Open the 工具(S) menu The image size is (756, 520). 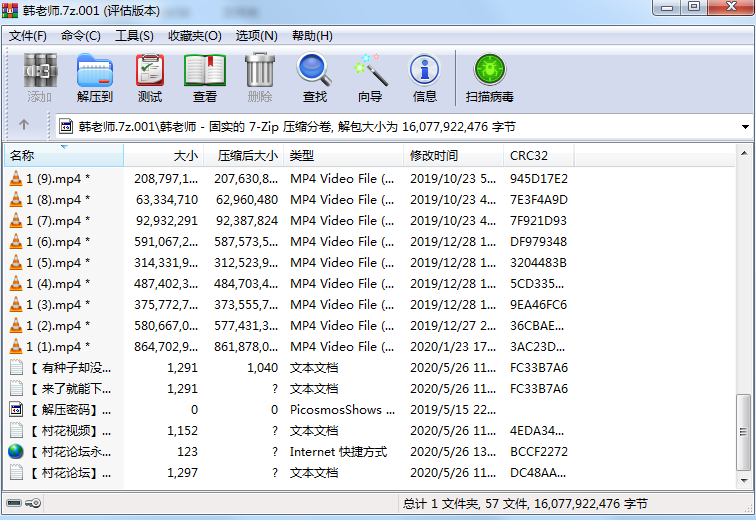pyautogui.click(x=134, y=35)
